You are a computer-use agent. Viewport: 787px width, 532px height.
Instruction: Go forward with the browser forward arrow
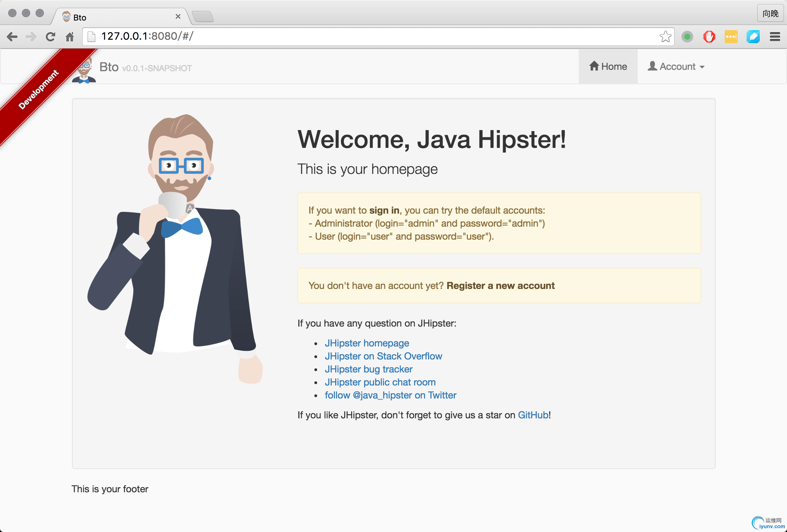pyautogui.click(x=31, y=37)
